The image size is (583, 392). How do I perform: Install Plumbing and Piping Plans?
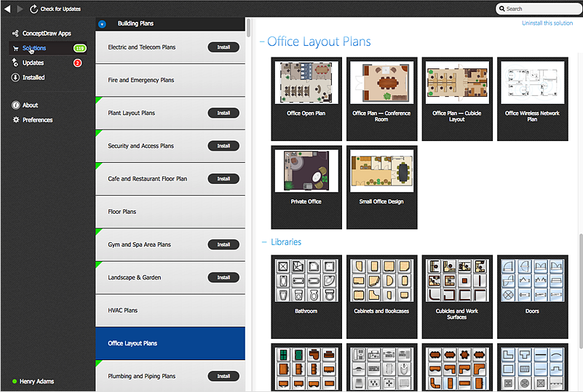[223, 376]
